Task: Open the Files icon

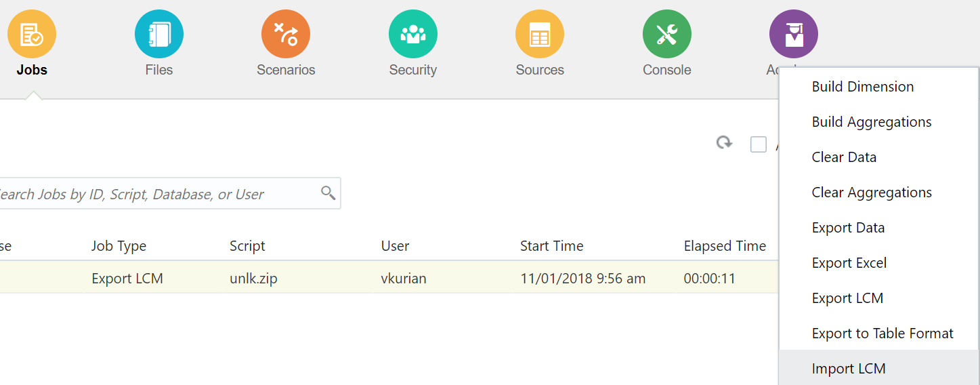Action: (159, 34)
